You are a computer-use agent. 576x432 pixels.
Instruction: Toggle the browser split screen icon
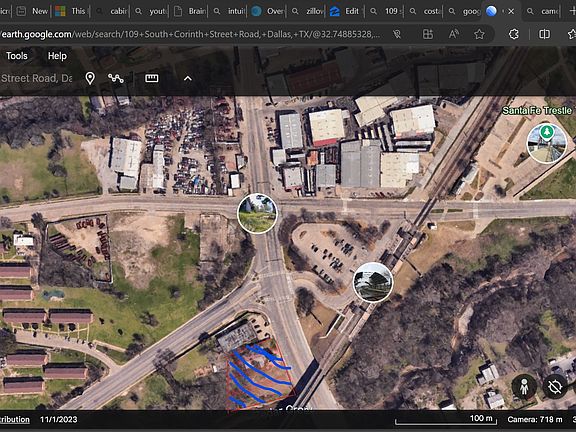click(x=544, y=34)
